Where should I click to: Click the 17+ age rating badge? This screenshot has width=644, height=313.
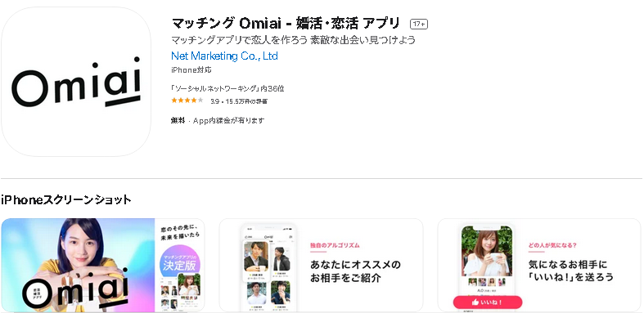tap(418, 25)
